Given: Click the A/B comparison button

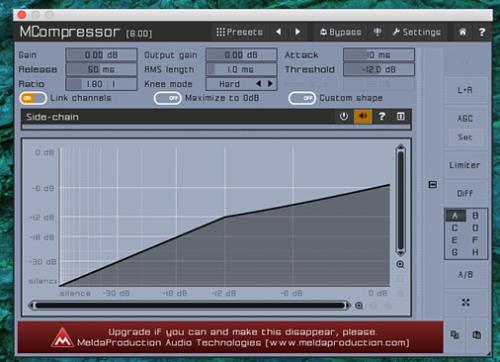Looking at the screenshot, I should (465, 275).
